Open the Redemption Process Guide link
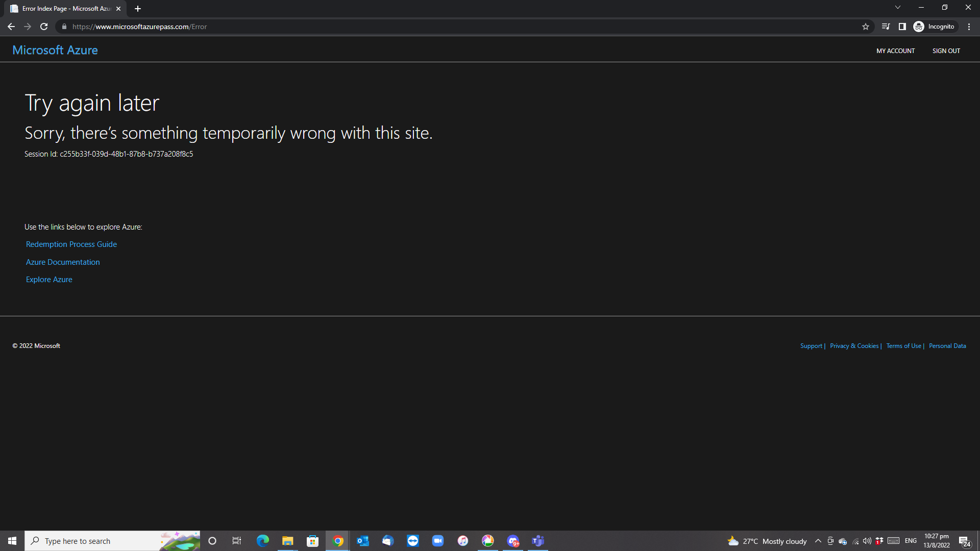 point(71,244)
